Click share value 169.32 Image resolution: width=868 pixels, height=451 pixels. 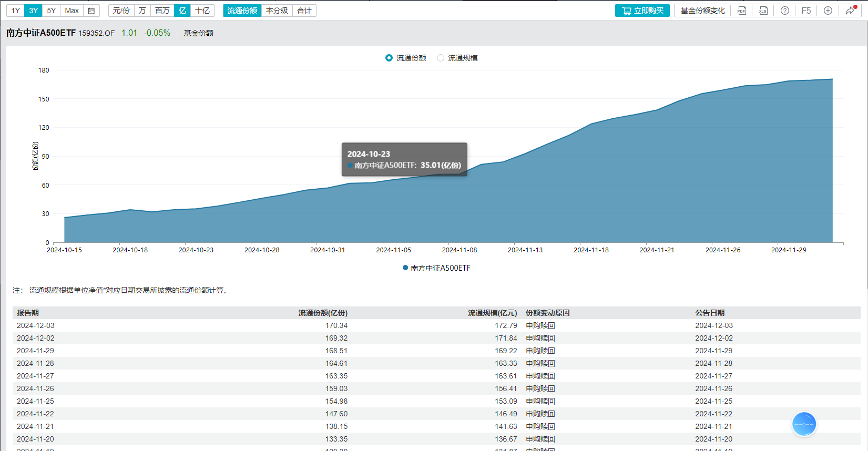click(336, 338)
